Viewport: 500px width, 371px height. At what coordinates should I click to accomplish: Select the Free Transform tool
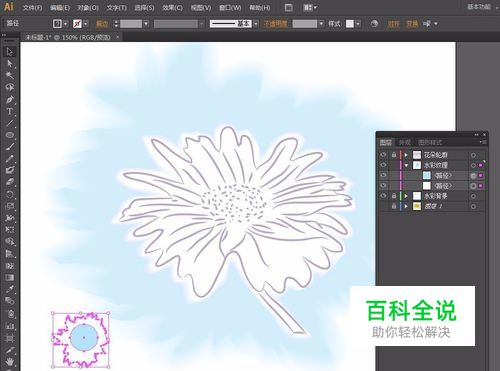(x=10, y=230)
